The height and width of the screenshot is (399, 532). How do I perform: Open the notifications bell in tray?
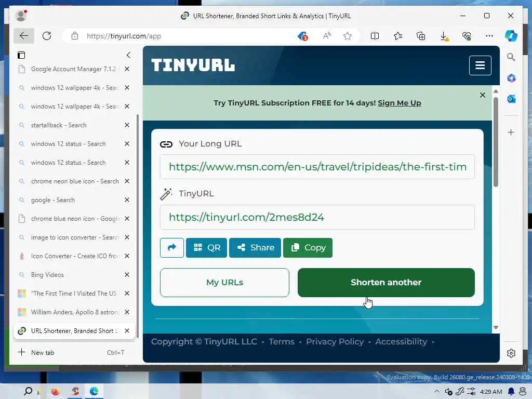point(511,392)
